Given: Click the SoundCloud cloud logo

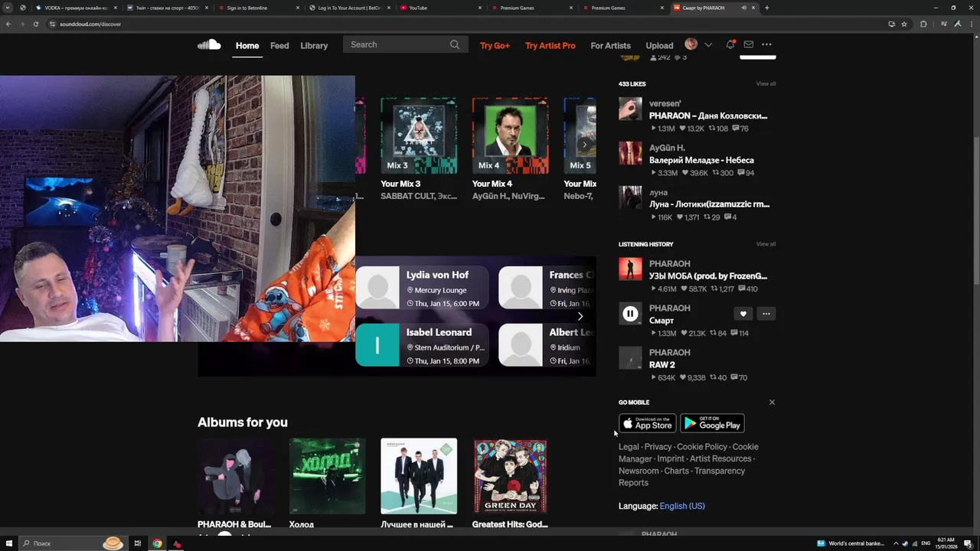Looking at the screenshot, I should tap(209, 45).
